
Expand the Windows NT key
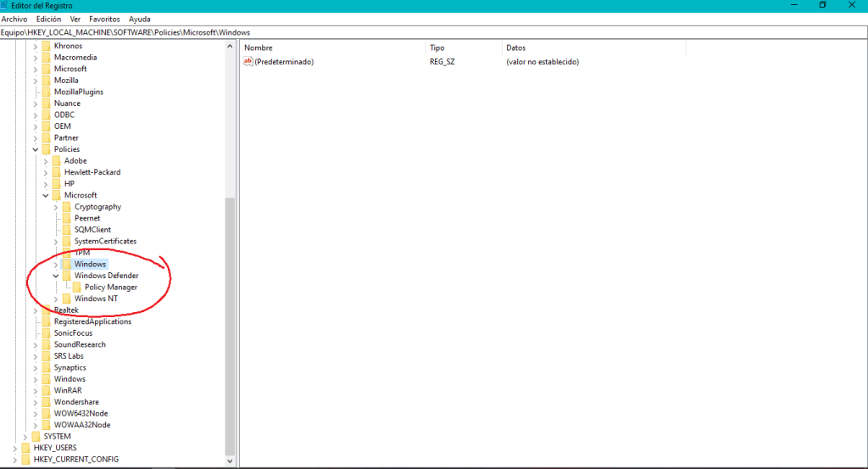click(x=56, y=299)
